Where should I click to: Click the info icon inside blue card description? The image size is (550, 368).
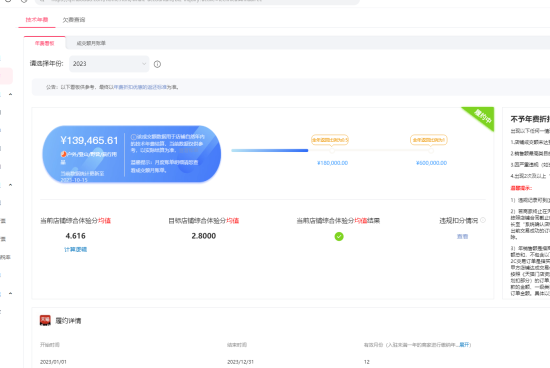[134, 137]
